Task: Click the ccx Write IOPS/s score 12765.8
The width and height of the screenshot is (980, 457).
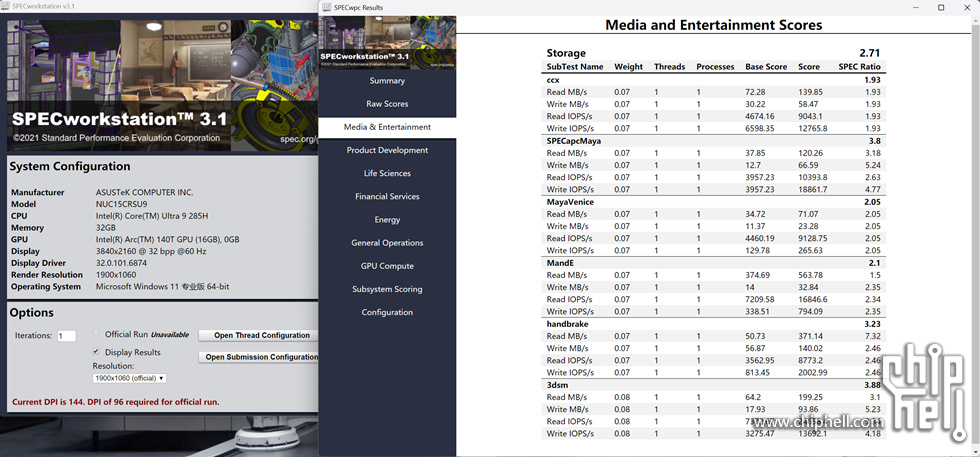Action: point(812,128)
